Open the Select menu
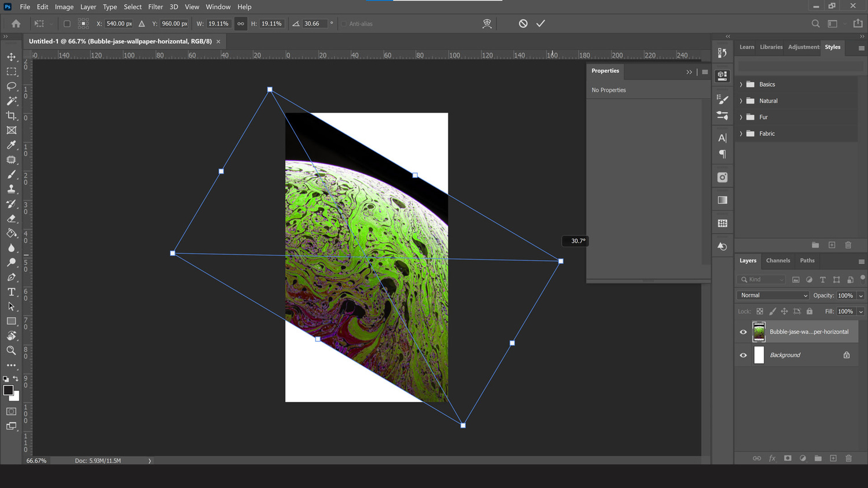The width and height of the screenshot is (868, 488). (x=133, y=7)
